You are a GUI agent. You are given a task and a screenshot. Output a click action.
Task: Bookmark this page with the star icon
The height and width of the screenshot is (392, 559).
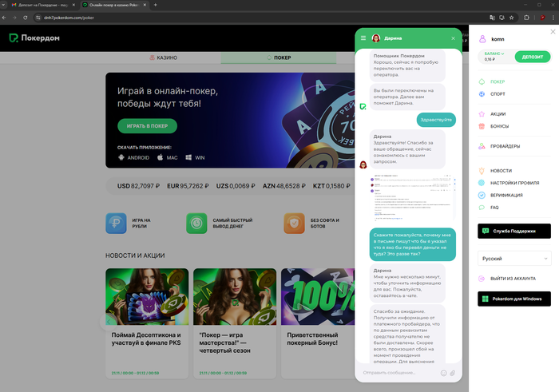(512, 18)
